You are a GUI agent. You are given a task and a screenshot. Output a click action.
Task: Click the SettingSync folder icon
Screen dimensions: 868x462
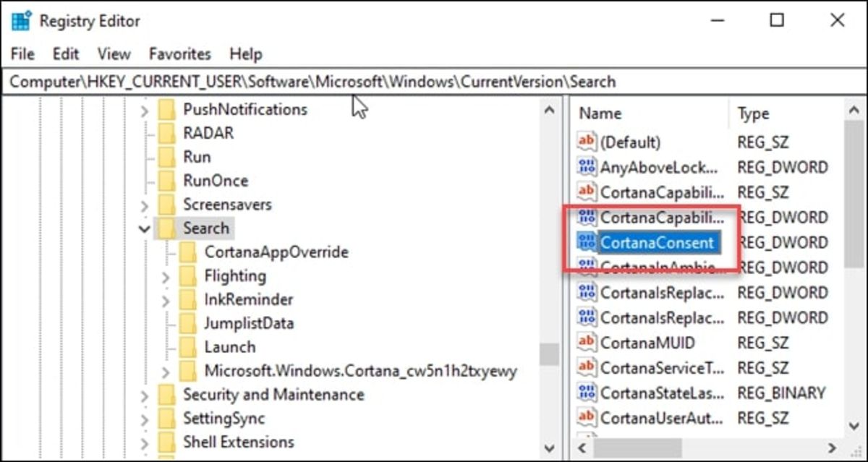click(167, 419)
